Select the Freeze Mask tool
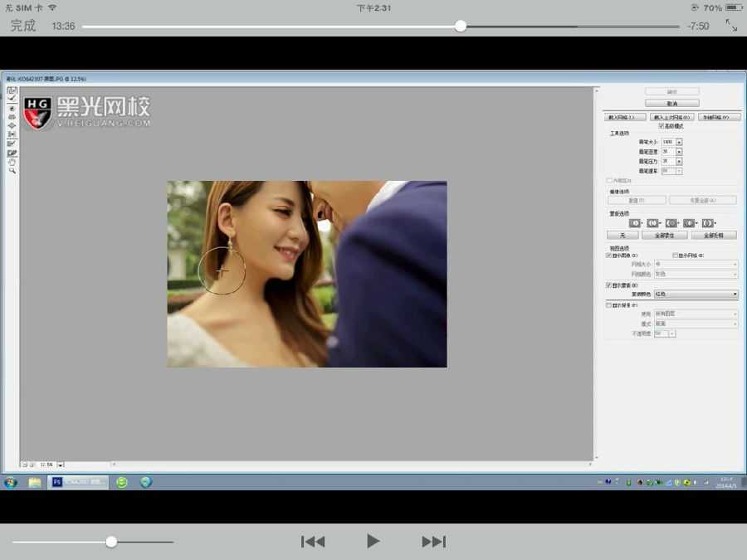The height and width of the screenshot is (560, 747). [x=12, y=144]
